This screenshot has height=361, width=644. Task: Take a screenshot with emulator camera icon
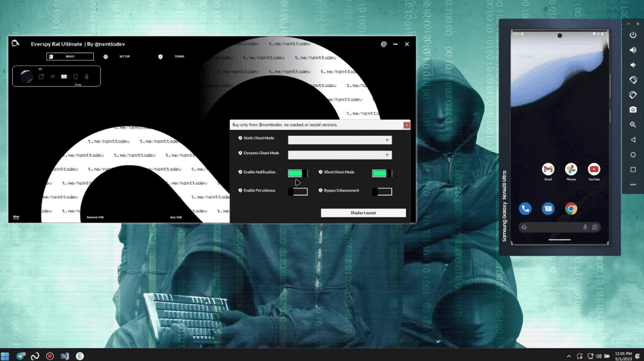[x=633, y=109]
